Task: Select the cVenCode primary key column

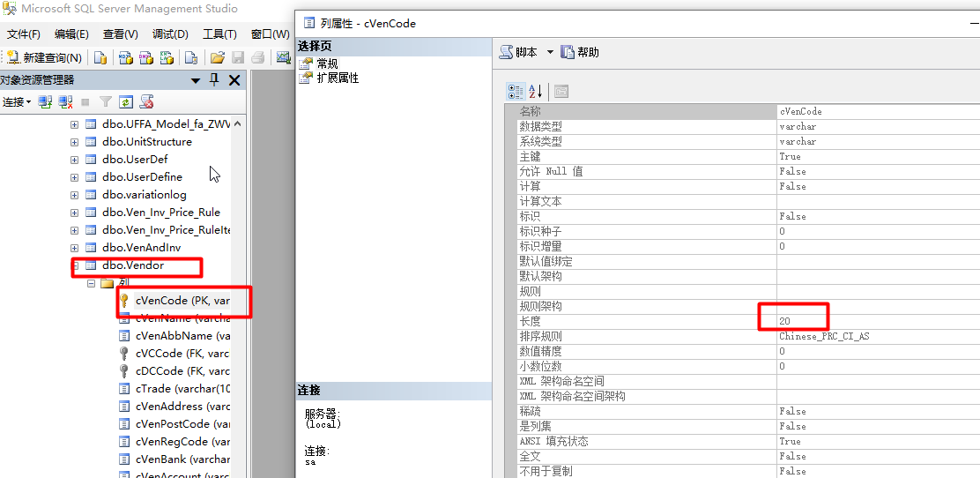Action: 182,301
